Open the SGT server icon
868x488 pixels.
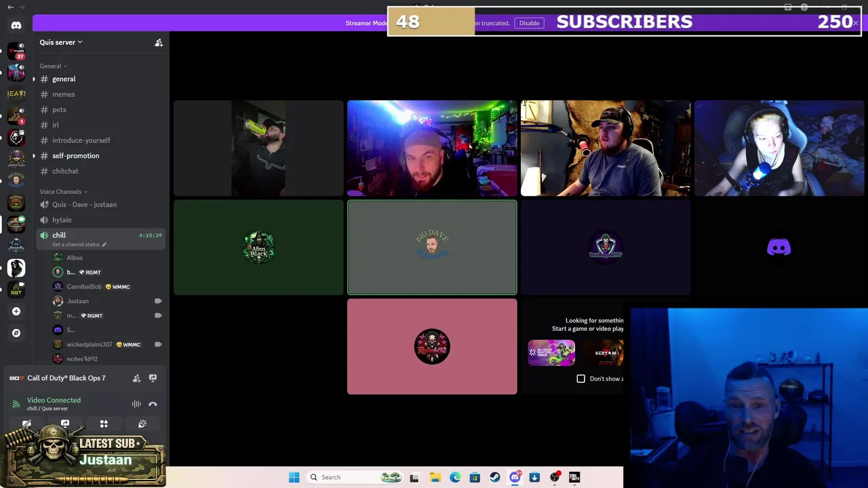click(x=16, y=289)
